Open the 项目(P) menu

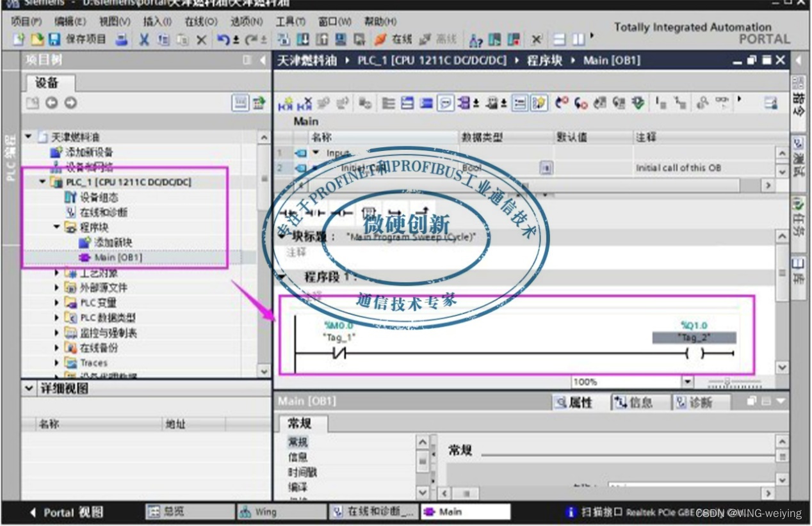[26, 22]
